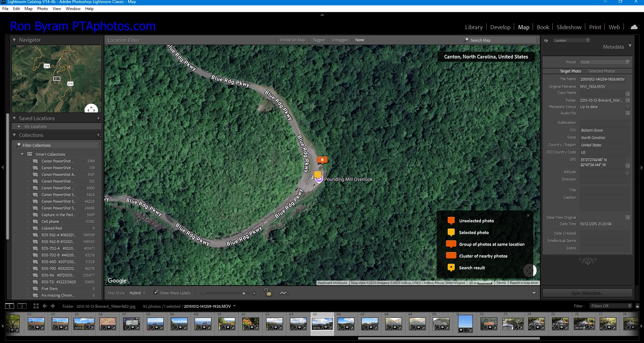This screenshot has height=343, width=644.
Task: Open the Photo menu
Action: pyautogui.click(x=42, y=9)
